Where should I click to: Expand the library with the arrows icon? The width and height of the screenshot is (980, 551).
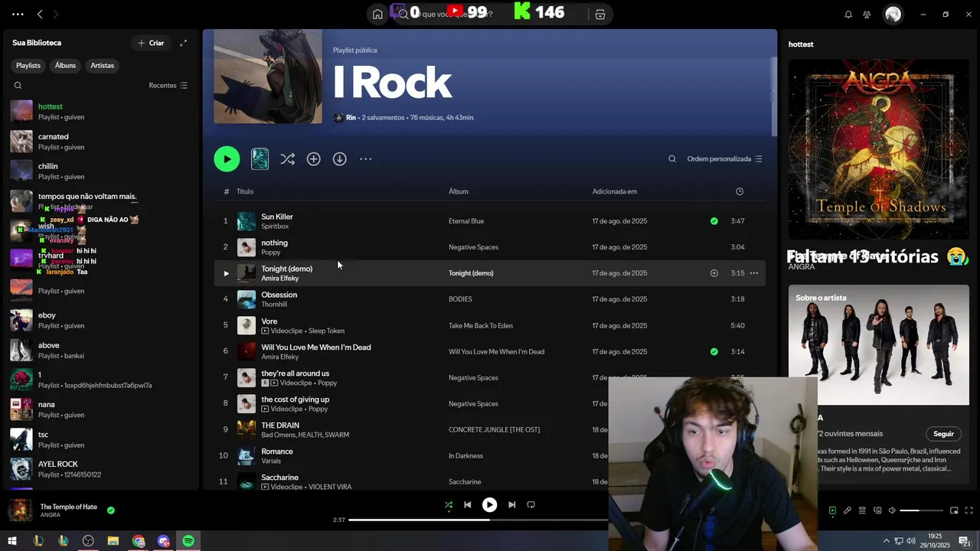pos(183,43)
